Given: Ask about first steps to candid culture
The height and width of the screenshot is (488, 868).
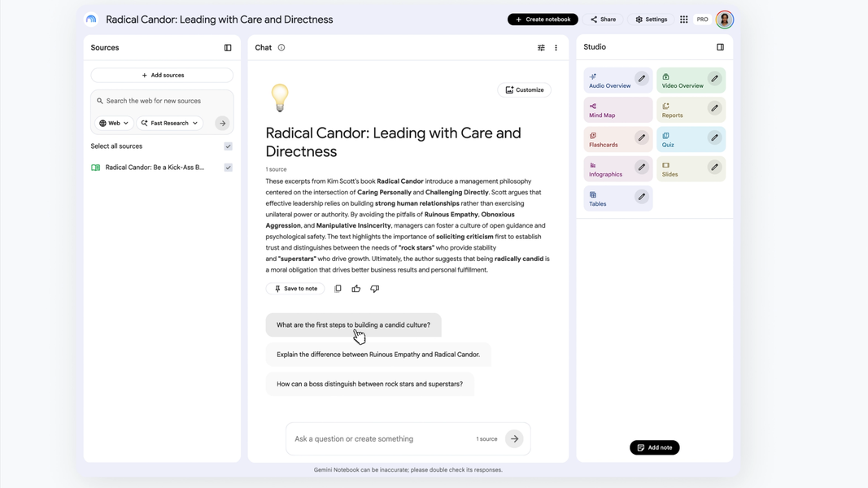Looking at the screenshot, I should [353, 325].
